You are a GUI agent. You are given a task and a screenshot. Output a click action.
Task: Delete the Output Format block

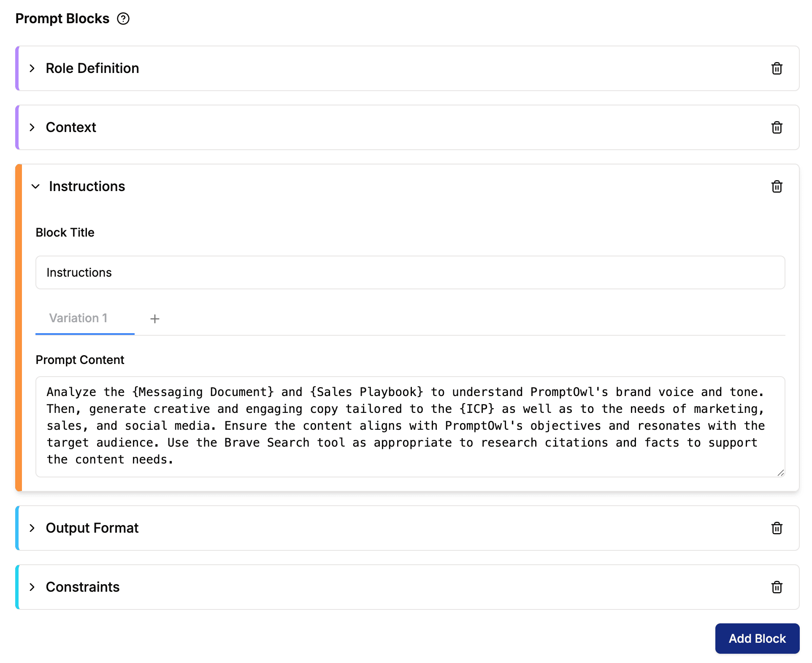pos(777,528)
